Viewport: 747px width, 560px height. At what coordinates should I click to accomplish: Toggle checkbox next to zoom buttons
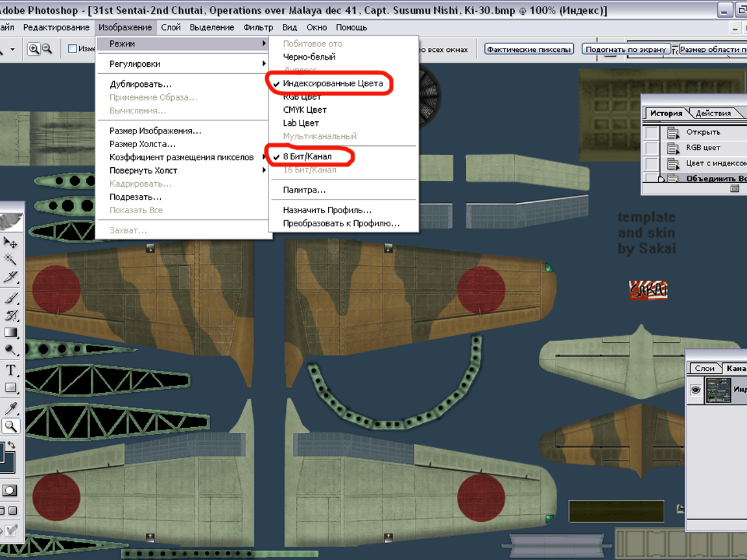[73, 49]
